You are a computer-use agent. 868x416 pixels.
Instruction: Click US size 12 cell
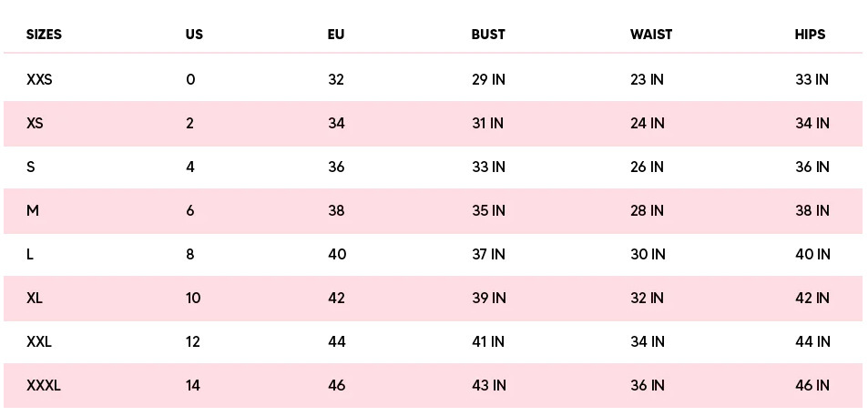click(x=193, y=341)
